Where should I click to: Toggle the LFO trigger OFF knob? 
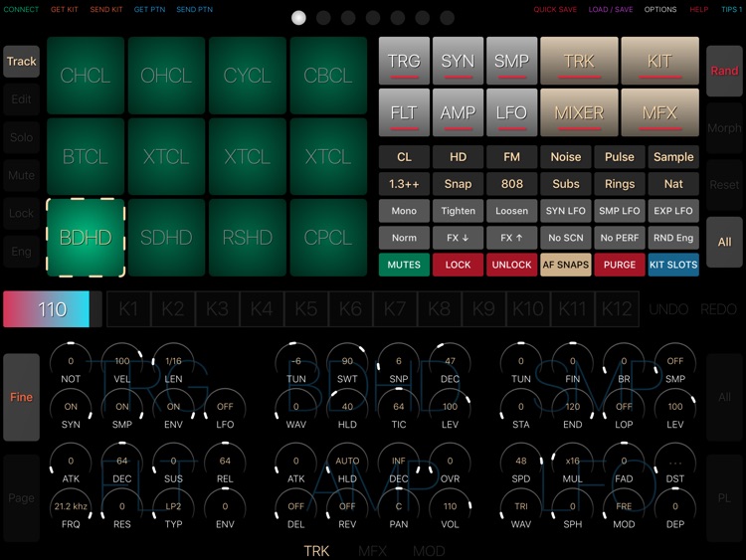[x=225, y=408]
